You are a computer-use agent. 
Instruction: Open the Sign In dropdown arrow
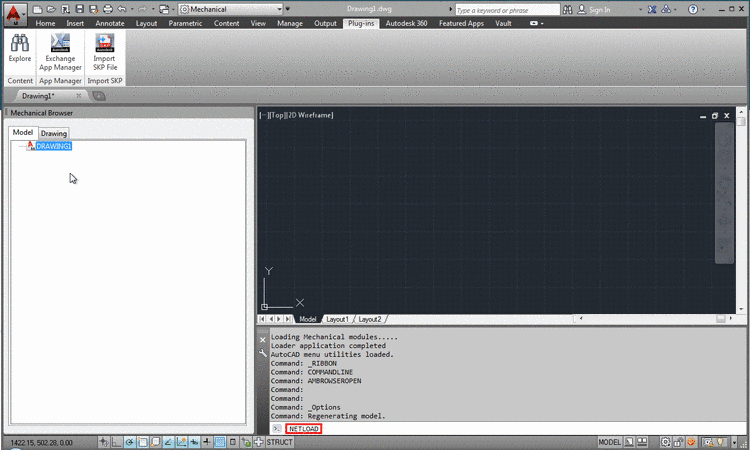click(640, 10)
